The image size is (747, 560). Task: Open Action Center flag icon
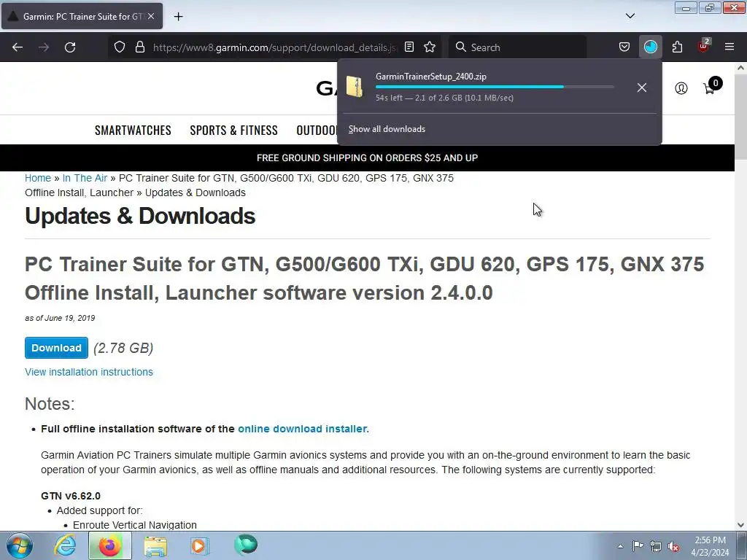638,546
